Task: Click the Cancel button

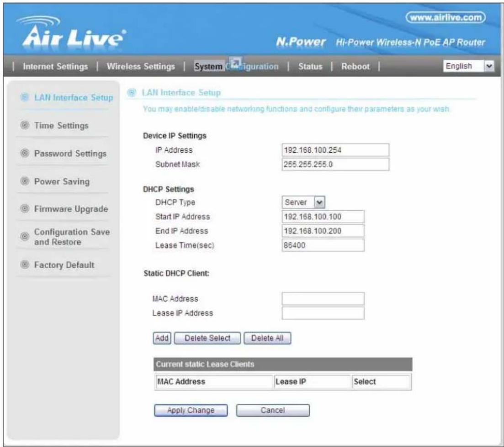Action: click(x=273, y=410)
